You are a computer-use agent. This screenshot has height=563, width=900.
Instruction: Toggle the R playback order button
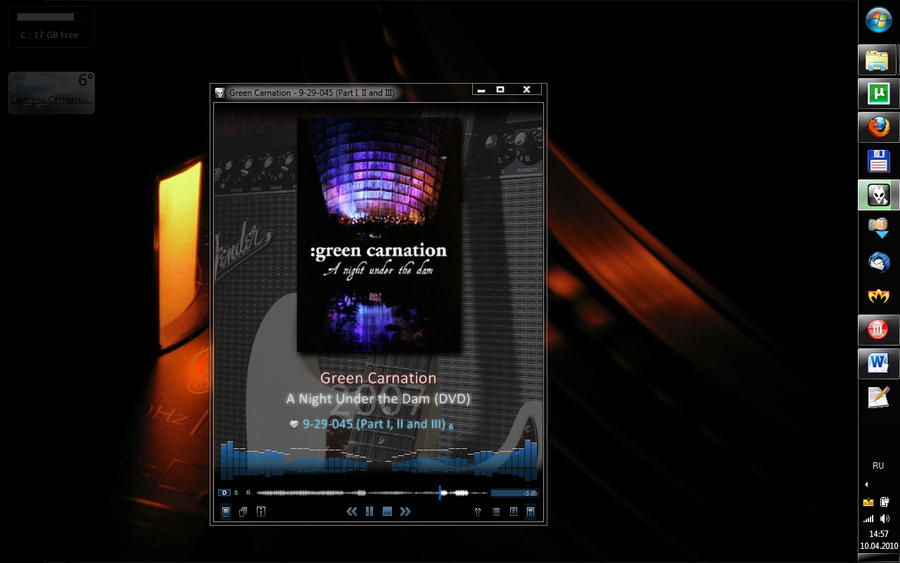tap(248, 492)
